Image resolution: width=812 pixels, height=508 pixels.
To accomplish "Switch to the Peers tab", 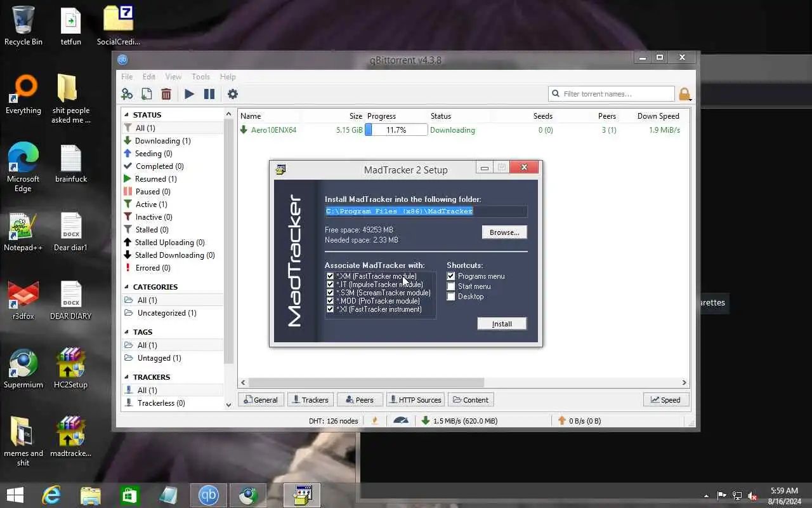I will click(360, 400).
